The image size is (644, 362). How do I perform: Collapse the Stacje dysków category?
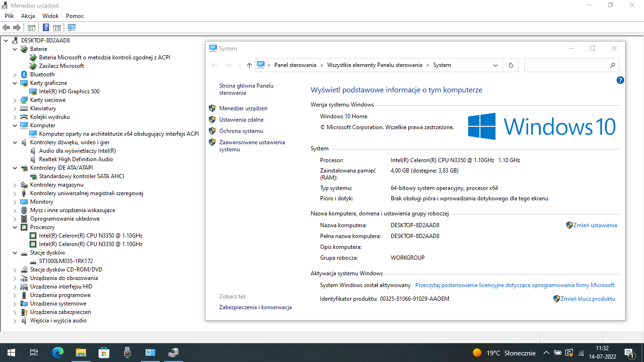point(15,253)
